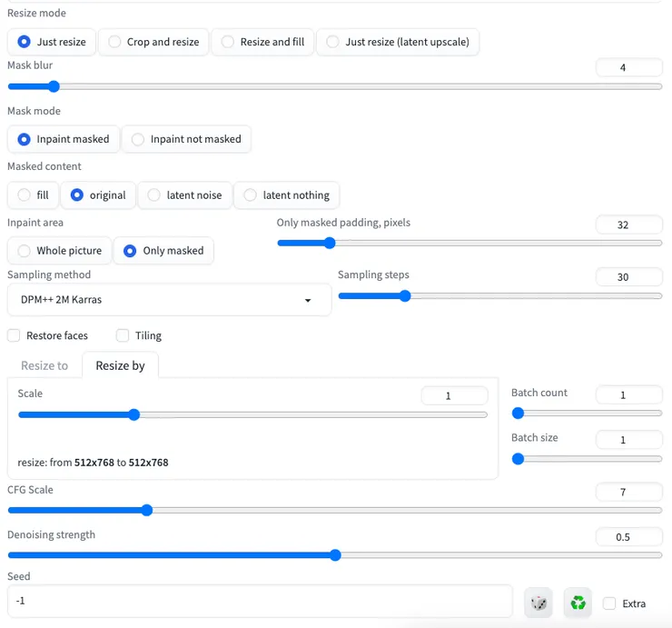The image size is (672, 628).
Task: Click the Denoising strength slider handle
Action: (335, 554)
